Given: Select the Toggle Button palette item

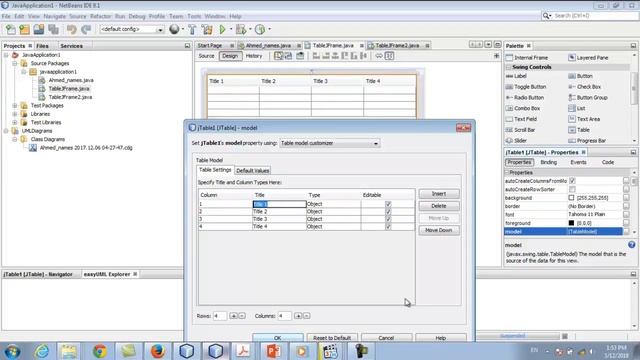Looking at the screenshot, I should pyautogui.click(x=526, y=87).
